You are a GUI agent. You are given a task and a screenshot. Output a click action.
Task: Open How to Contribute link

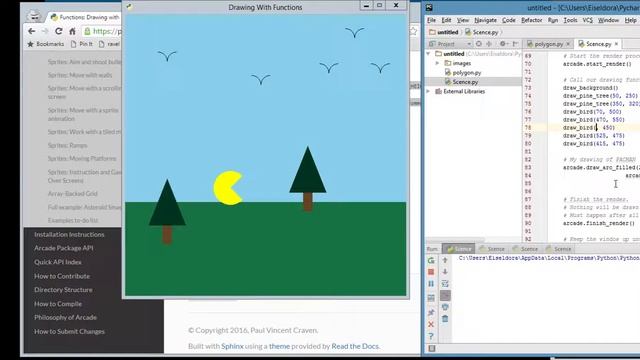(62, 276)
